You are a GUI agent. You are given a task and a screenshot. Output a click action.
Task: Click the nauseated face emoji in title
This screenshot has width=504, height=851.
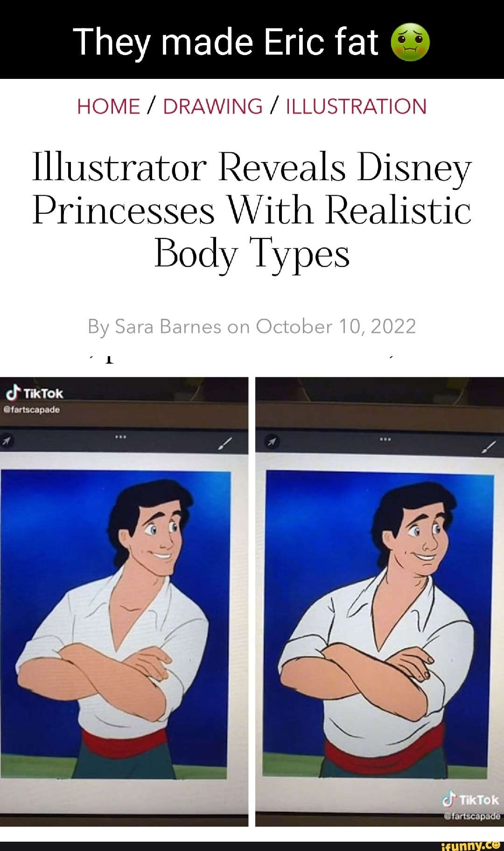[x=410, y=42]
